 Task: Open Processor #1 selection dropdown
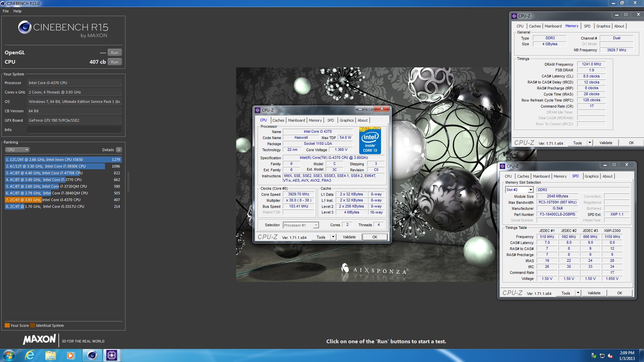[301, 225]
